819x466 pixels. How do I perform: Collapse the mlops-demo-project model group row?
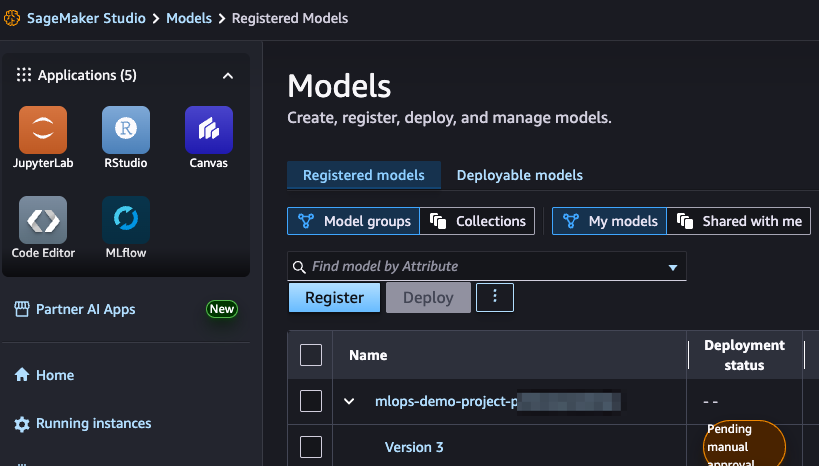point(349,402)
